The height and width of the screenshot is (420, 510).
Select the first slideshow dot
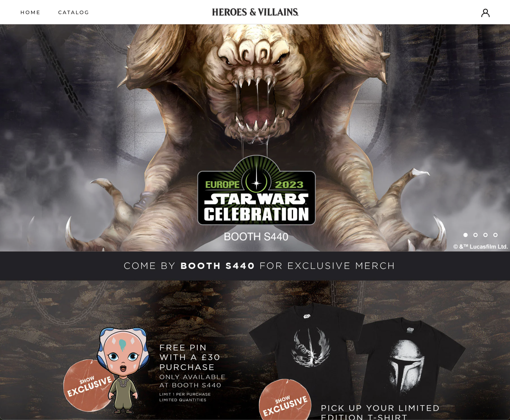pos(465,235)
